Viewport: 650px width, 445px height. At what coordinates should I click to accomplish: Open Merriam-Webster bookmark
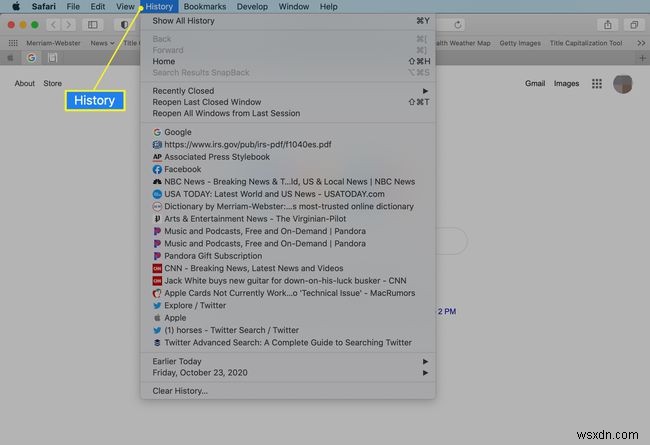point(53,43)
